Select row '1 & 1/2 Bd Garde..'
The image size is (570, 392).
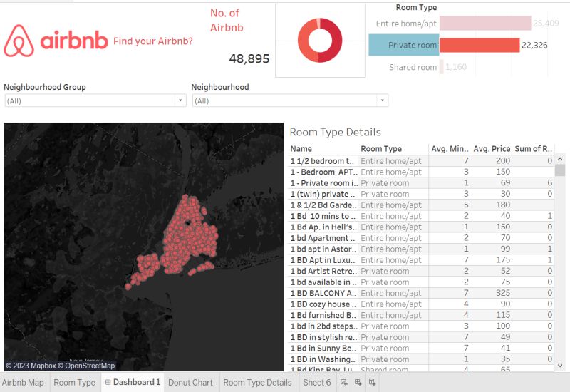[422, 205]
